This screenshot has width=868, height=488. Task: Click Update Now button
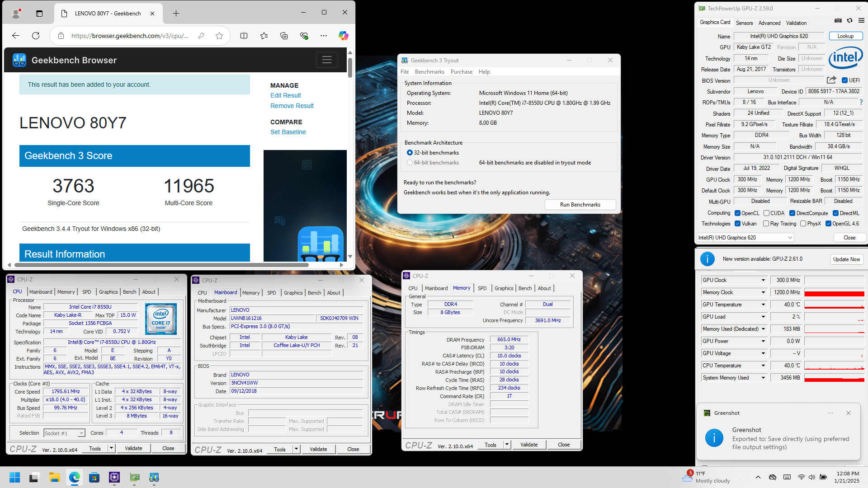[846, 259]
